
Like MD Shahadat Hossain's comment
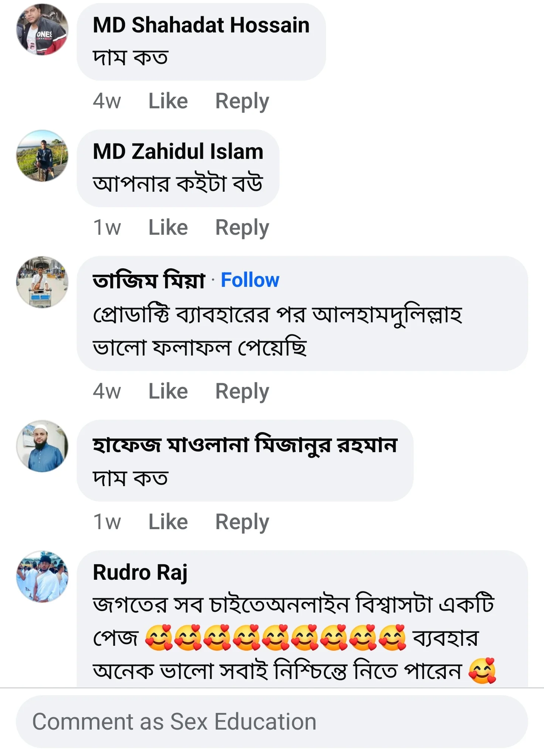click(168, 101)
